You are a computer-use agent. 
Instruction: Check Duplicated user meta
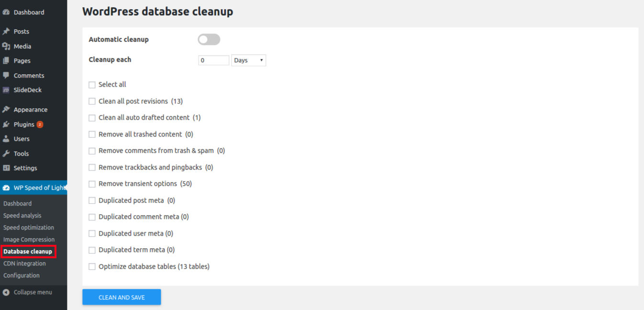pyautogui.click(x=92, y=234)
